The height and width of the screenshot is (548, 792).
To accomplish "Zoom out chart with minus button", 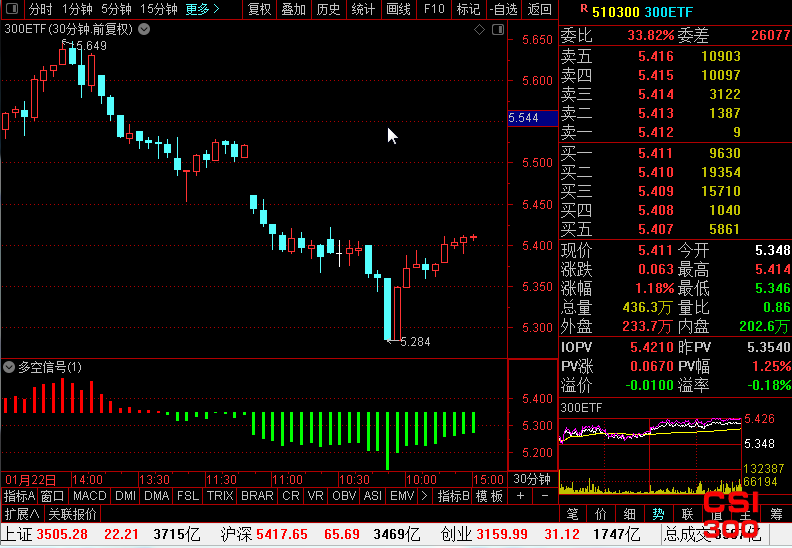I will [544, 496].
